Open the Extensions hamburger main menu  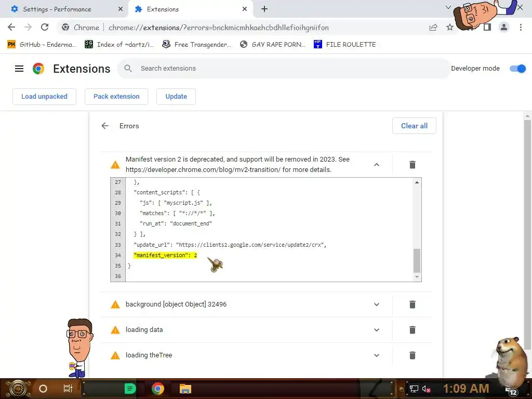(19, 69)
